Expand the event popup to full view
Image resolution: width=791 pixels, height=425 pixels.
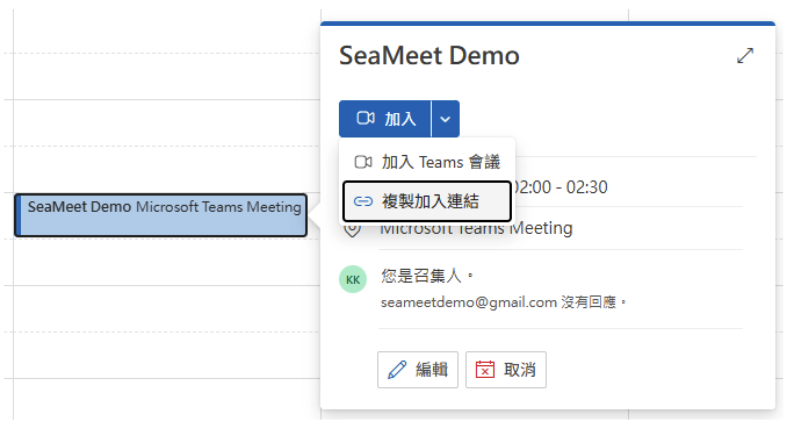(x=745, y=56)
